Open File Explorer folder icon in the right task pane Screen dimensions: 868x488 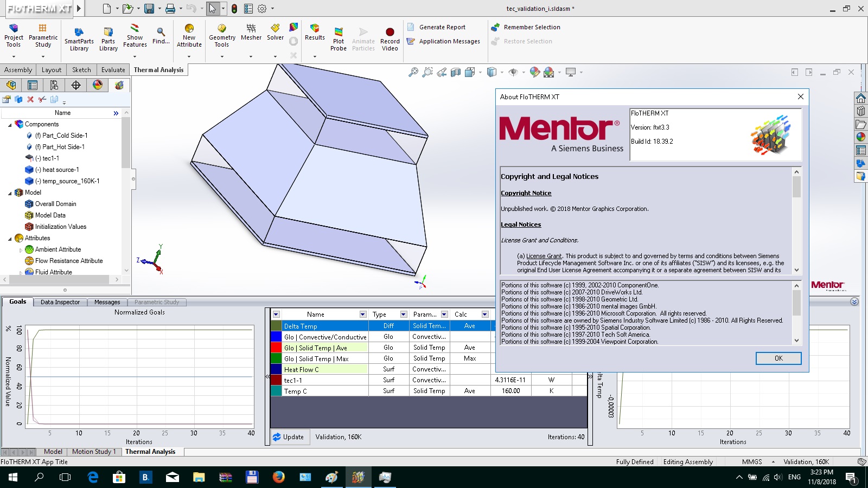(861, 124)
